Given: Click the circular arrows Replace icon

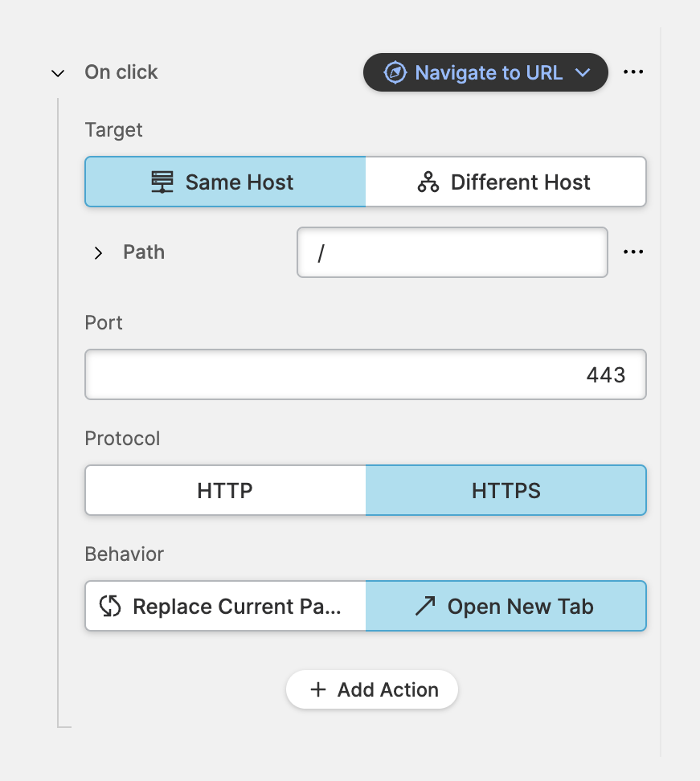Looking at the screenshot, I should (x=110, y=606).
